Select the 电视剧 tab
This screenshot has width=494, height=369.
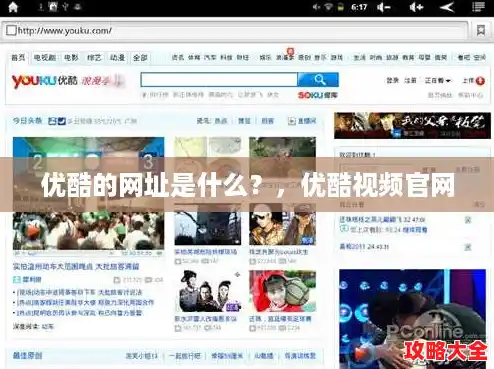coord(45,57)
